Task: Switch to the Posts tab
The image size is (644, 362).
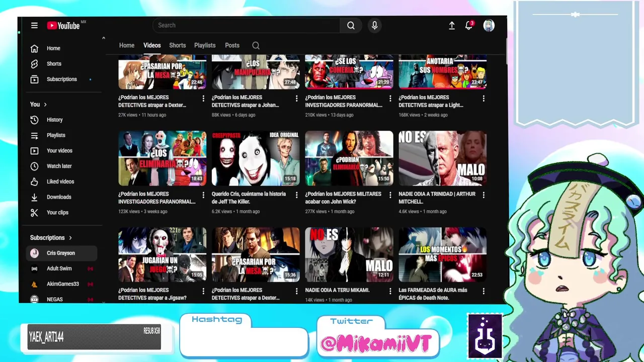Action: tap(232, 46)
